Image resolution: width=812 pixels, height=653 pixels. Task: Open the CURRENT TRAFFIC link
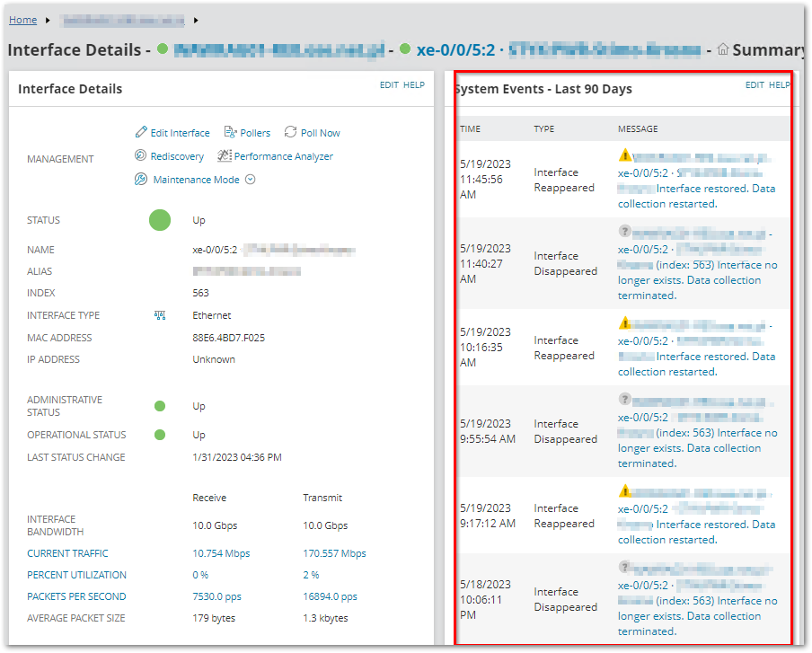pos(68,553)
